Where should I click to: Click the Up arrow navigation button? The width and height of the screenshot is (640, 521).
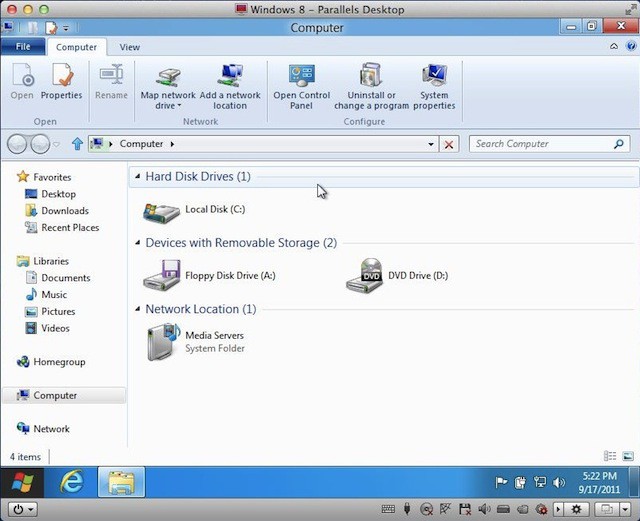click(x=77, y=144)
